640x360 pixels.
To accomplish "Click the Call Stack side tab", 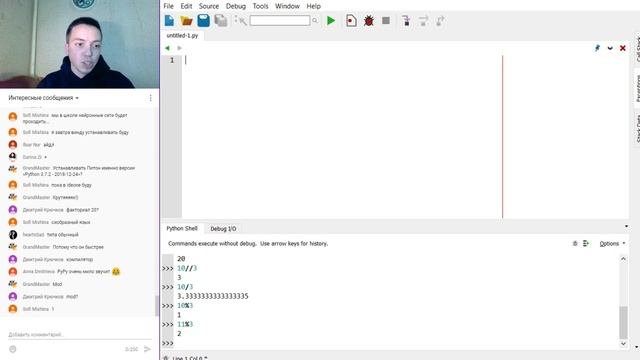I will pos(637,49).
